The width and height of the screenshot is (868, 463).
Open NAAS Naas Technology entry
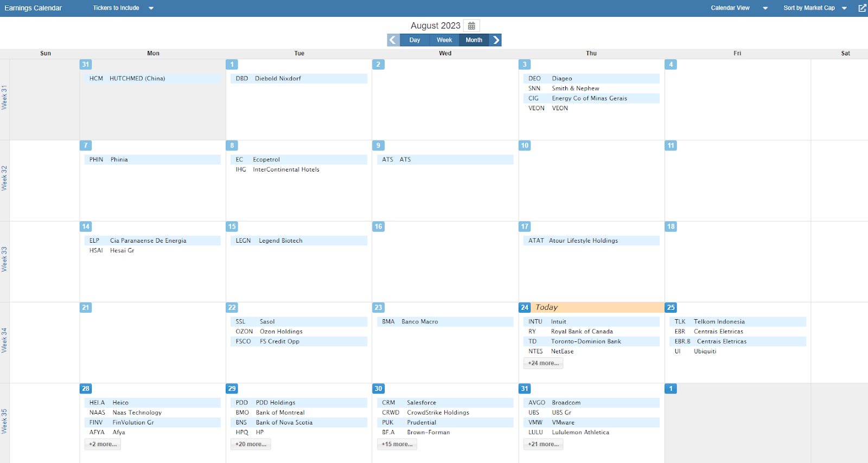click(152, 413)
